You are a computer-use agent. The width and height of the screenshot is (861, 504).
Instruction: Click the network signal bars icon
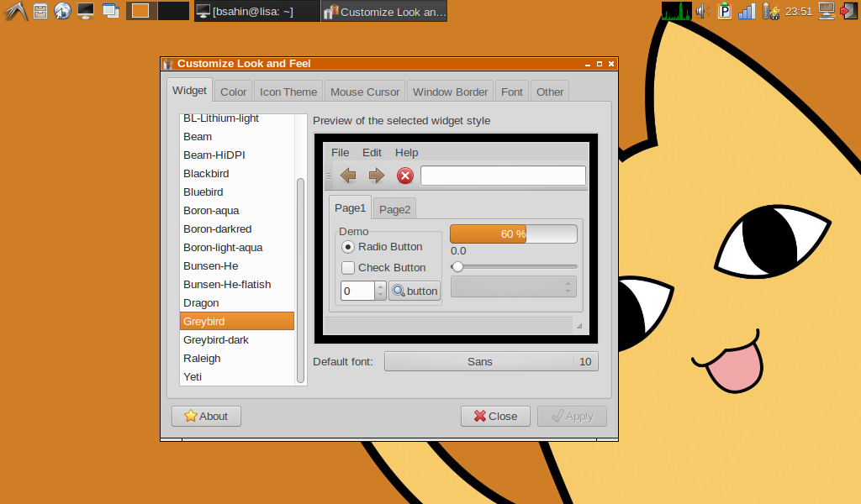747,11
